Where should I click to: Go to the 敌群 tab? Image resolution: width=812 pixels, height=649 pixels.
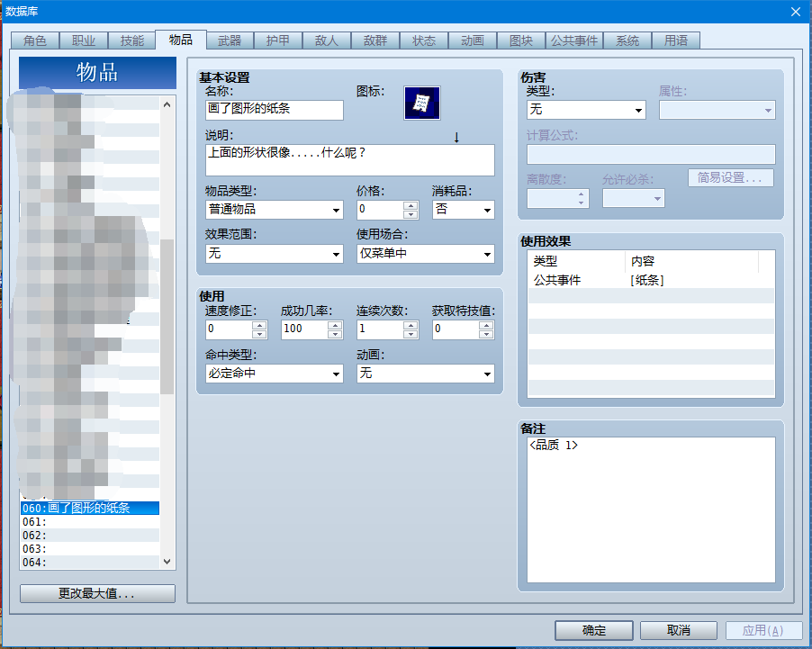click(375, 41)
